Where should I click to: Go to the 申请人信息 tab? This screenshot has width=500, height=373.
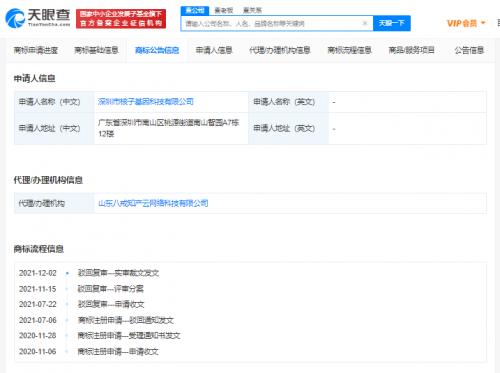pos(214,50)
